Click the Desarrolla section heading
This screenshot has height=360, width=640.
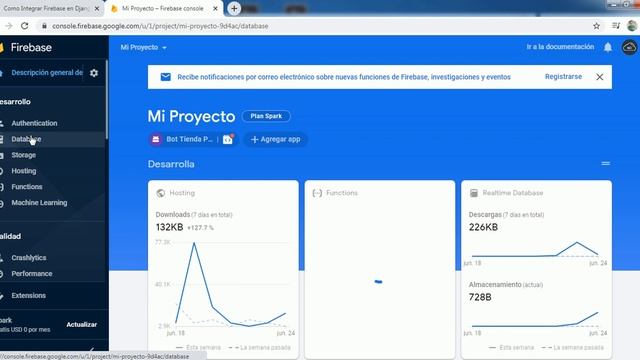tap(171, 164)
